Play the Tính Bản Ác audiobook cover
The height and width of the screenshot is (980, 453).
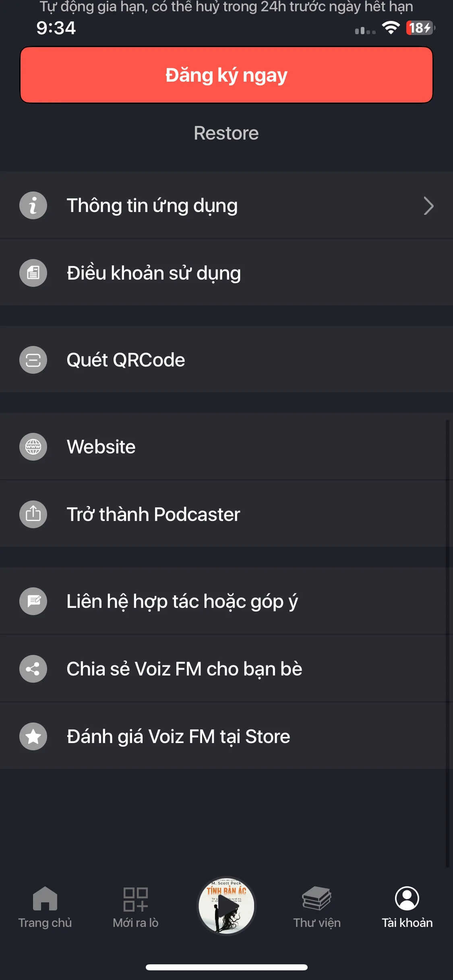(226, 906)
